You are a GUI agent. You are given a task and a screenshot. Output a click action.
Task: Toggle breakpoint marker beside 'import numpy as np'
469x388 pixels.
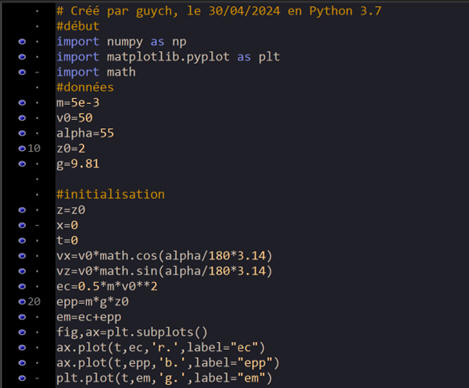[x=22, y=42]
